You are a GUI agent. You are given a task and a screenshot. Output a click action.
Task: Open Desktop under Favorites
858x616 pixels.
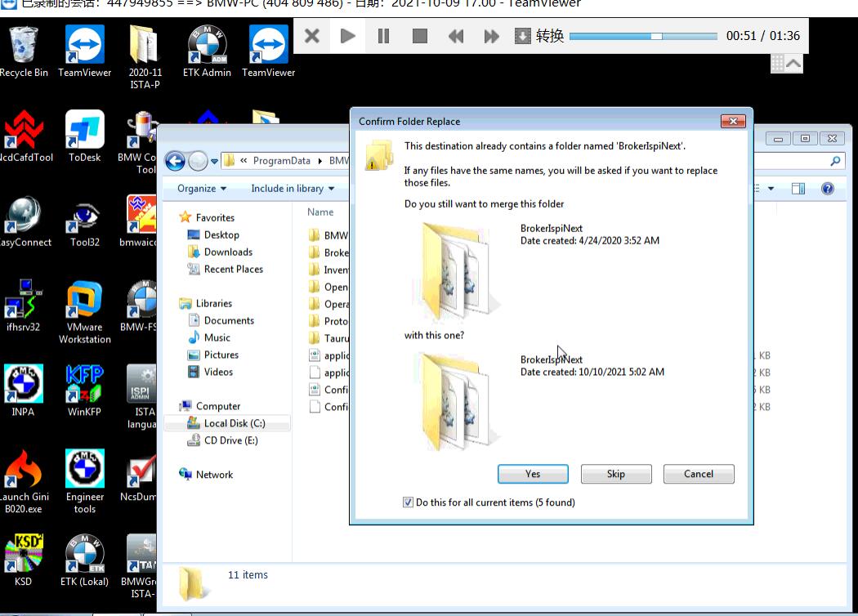pos(221,234)
